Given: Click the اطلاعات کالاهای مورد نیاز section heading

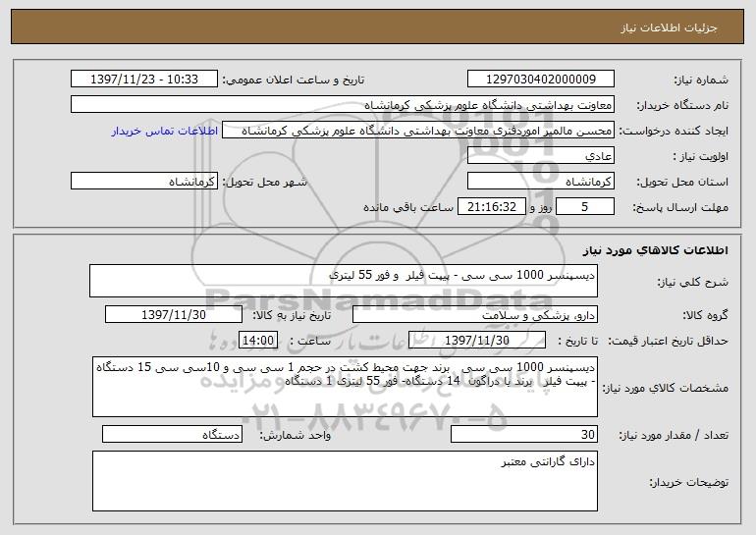Looking at the screenshot, I should click(x=656, y=250).
